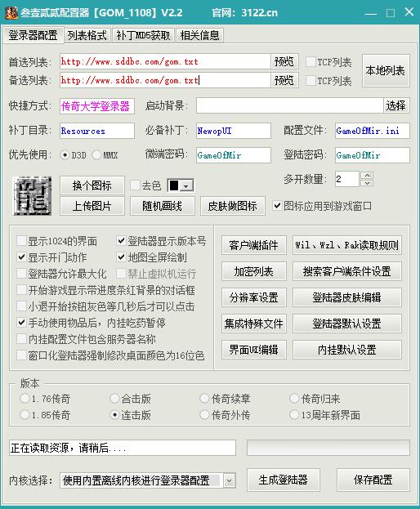This screenshot has width=420, height=509.
Task: Open the 客户端插件 settings
Action: (254, 245)
